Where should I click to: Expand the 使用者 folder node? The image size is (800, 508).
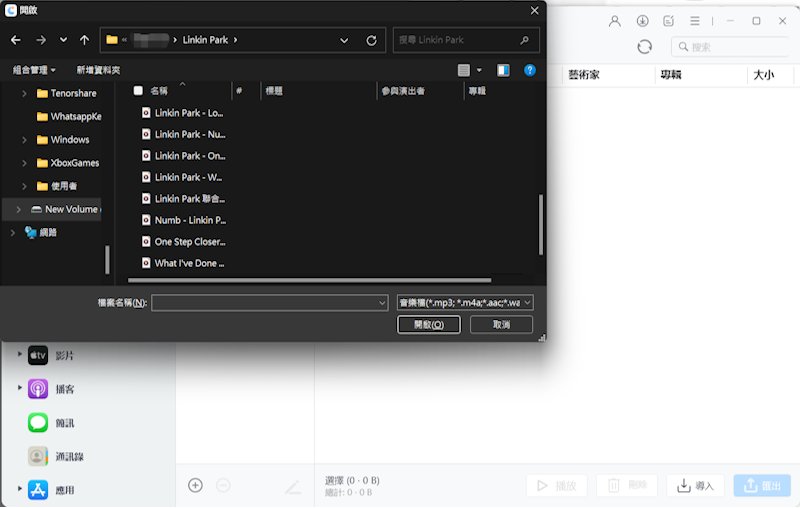pyautogui.click(x=24, y=186)
